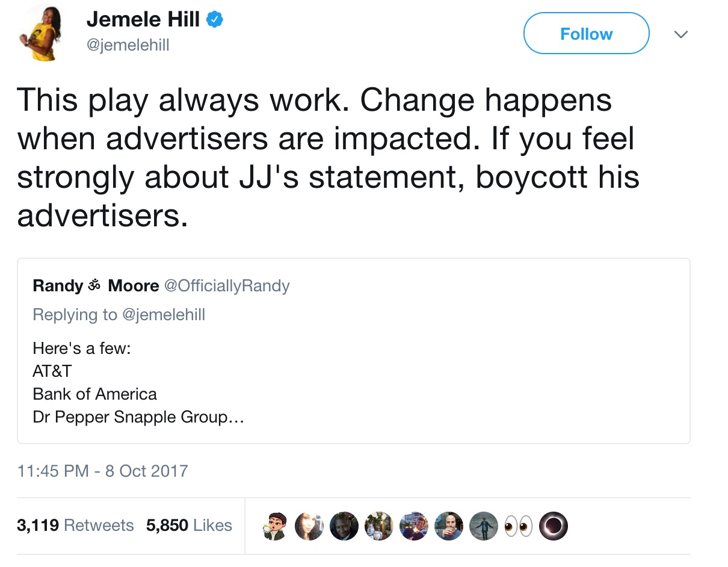The width and height of the screenshot is (728, 567).
Task: Click the eclipse avatar at the end of likes
Action: click(552, 525)
